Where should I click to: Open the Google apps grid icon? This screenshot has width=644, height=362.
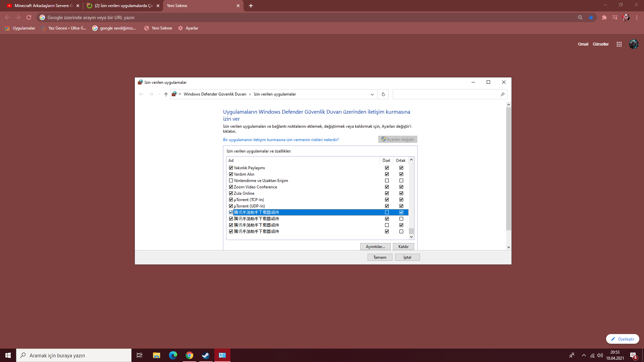pos(619,44)
